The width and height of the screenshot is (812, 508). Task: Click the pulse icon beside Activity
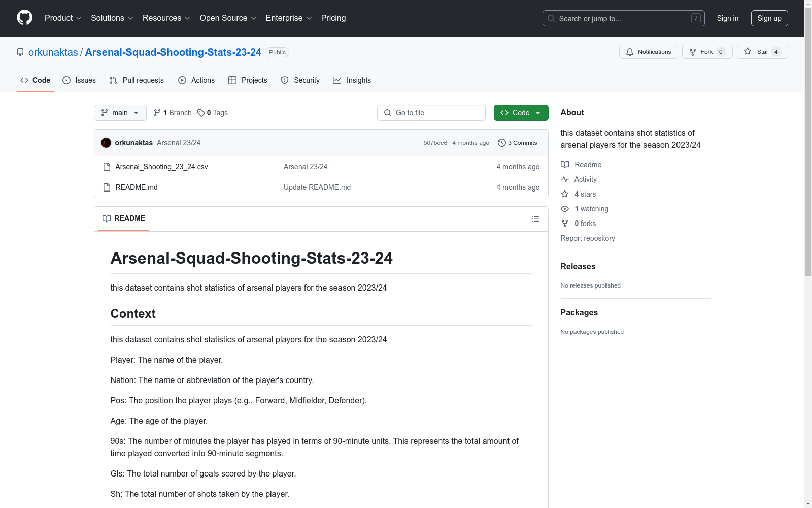coord(565,179)
